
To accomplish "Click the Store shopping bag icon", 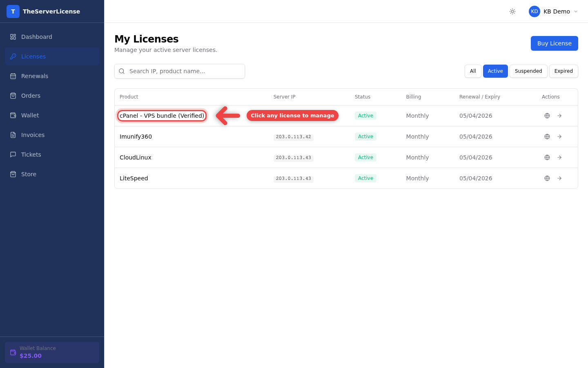I will point(13,174).
